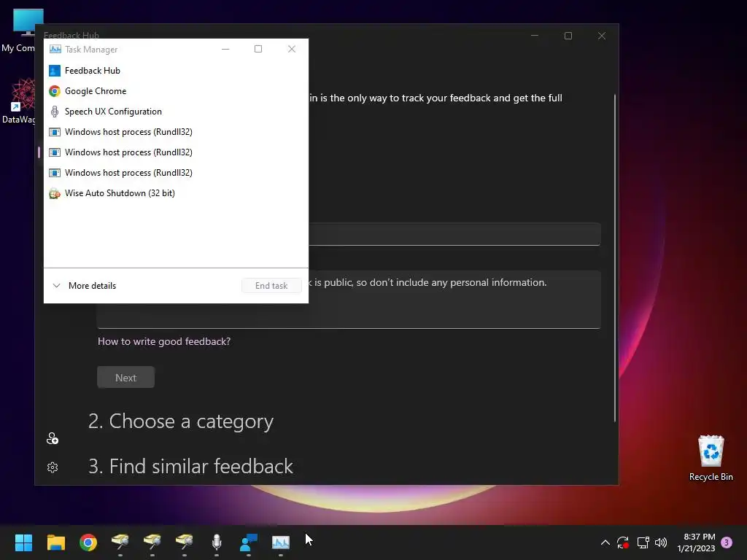This screenshot has width=747, height=560.
Task: Open the Windows Start menu
Action: pyautogui.click(x=23, y=542)
